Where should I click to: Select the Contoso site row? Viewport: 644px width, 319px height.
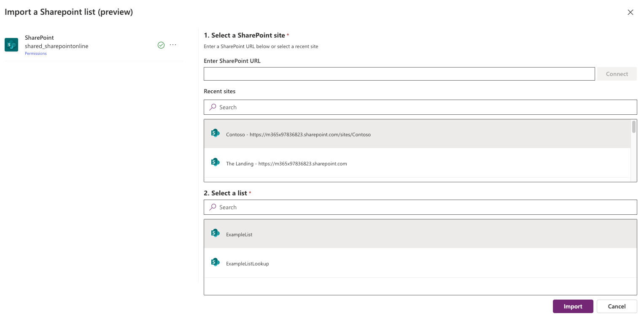418,134
